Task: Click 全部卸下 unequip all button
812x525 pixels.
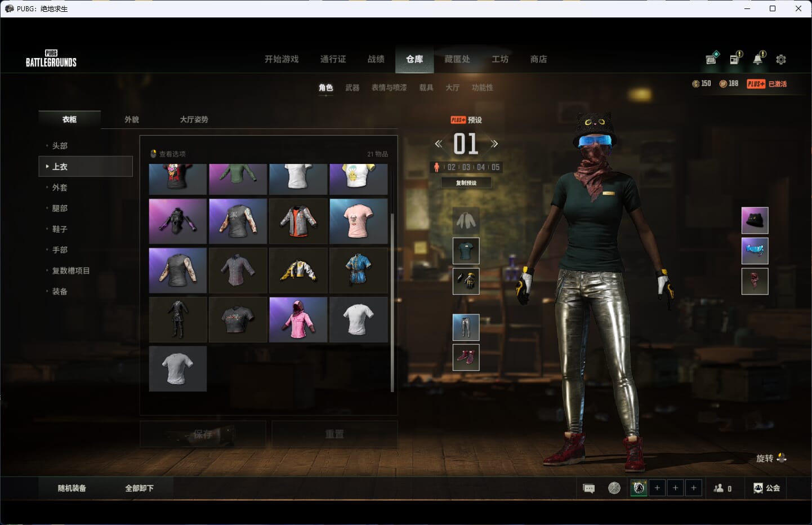Action: pos(140,488)
